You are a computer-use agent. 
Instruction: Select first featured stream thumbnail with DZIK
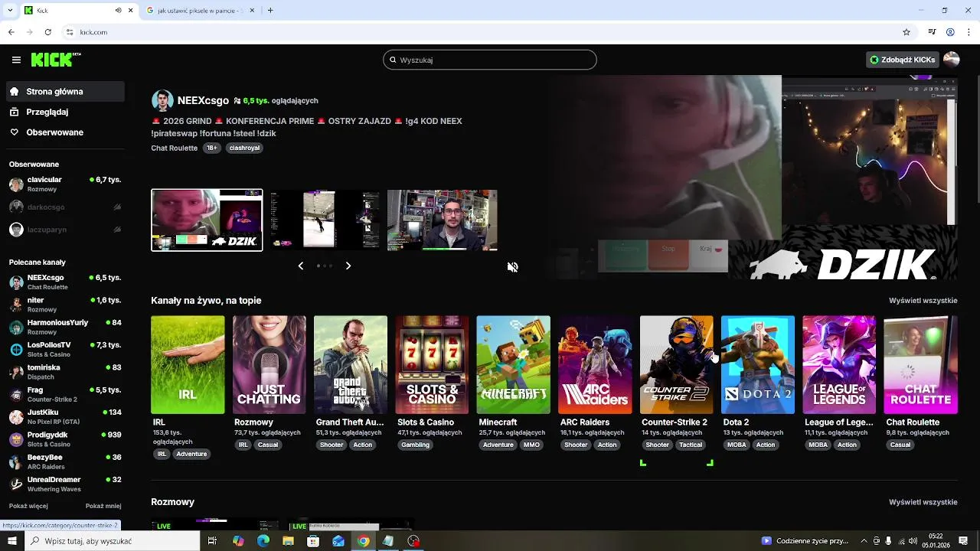click(207, 220)
